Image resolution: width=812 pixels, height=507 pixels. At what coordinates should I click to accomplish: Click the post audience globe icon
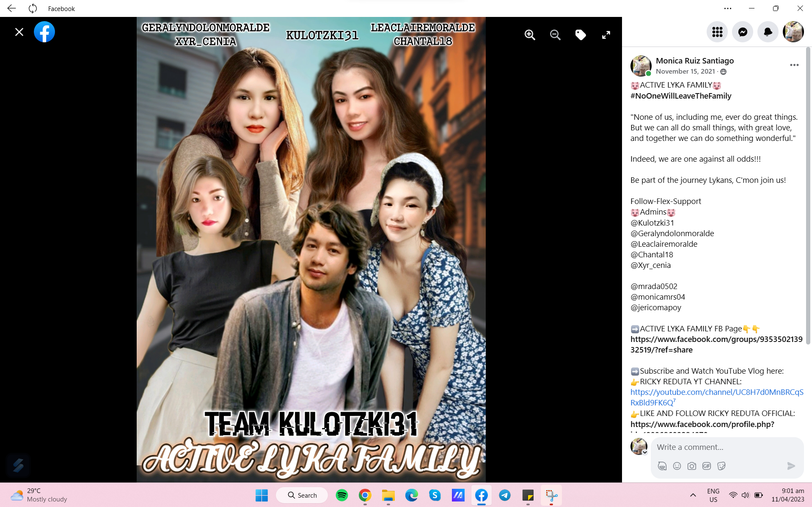tap(724, 72)
